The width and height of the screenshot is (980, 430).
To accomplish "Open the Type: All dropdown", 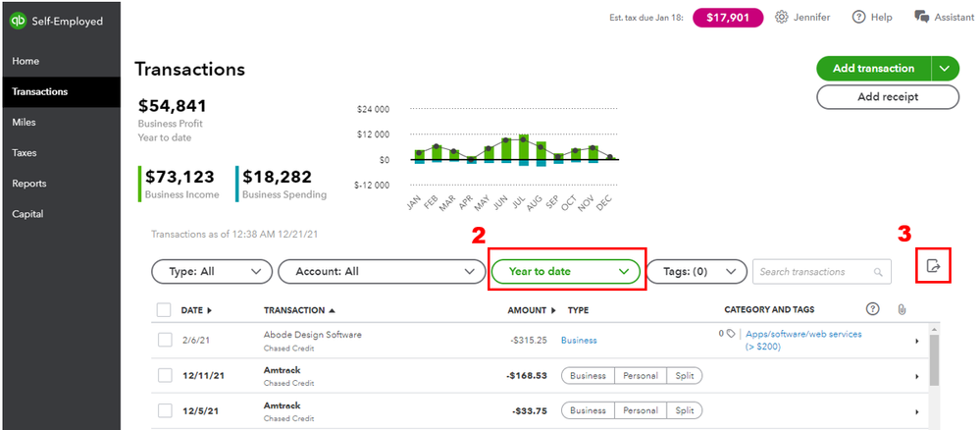I will pyautogui.click(x=211, y=271).
